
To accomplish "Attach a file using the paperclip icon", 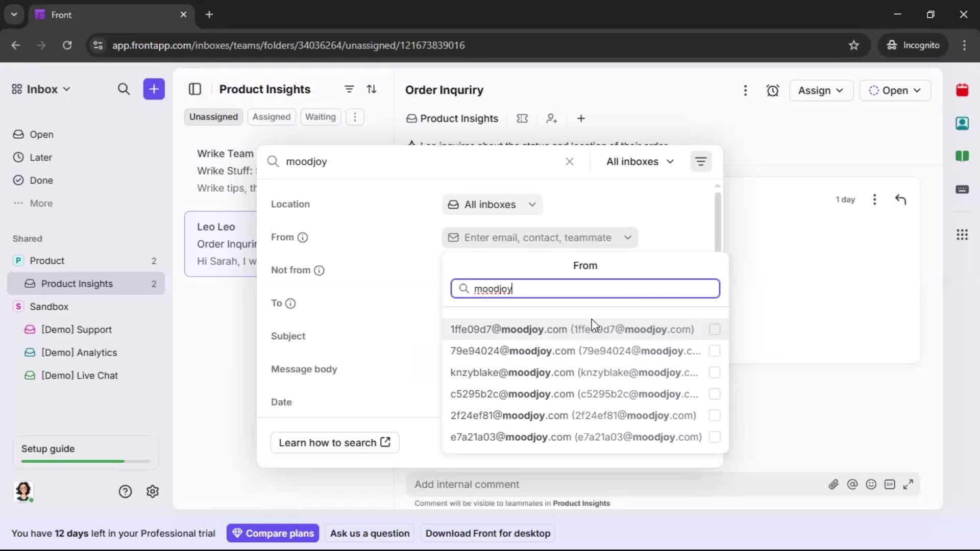I will point(834,484).
